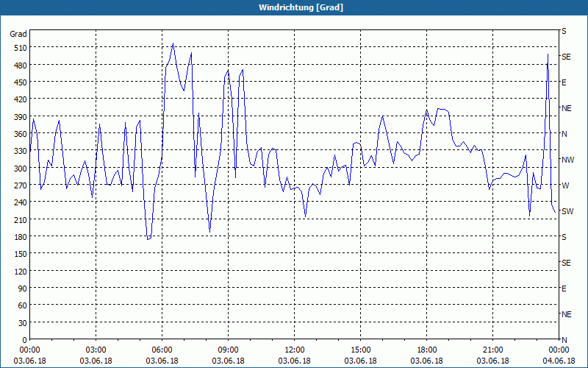Click the 06:00 time label
The height and width of the screenshot is (368, 588).
(162, 350)
